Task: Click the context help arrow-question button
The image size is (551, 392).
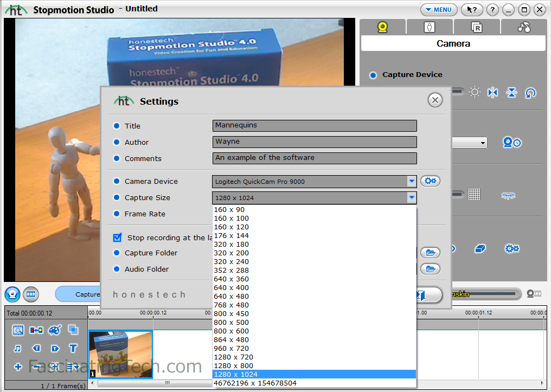Action: [472, 10]
